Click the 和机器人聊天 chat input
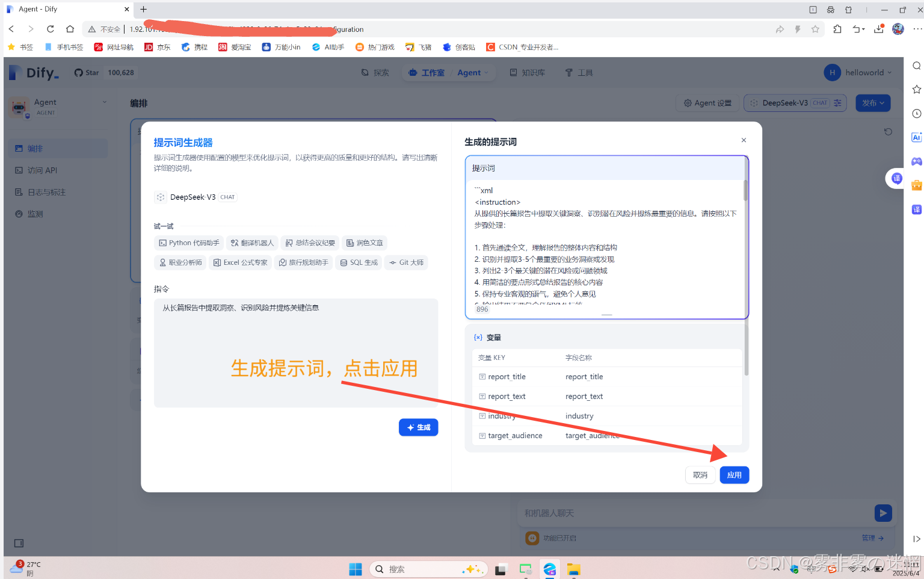924x579 pixels. point(695,513)
